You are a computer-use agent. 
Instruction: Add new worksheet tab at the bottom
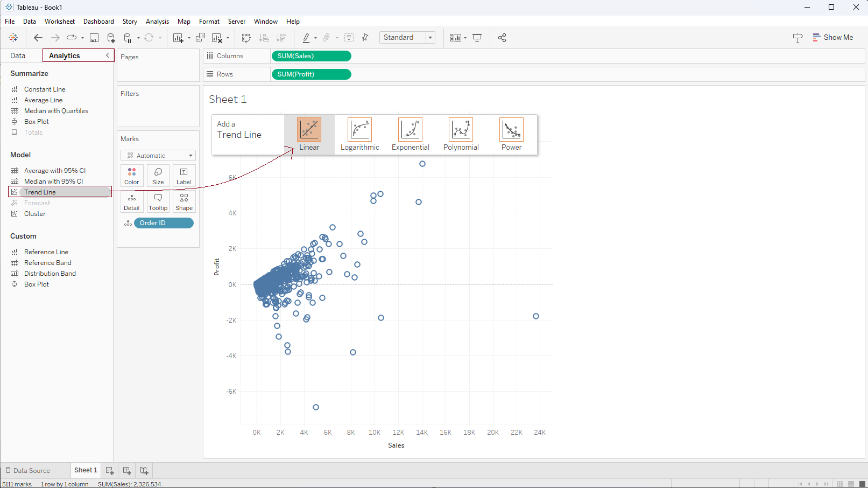(110, 471)
